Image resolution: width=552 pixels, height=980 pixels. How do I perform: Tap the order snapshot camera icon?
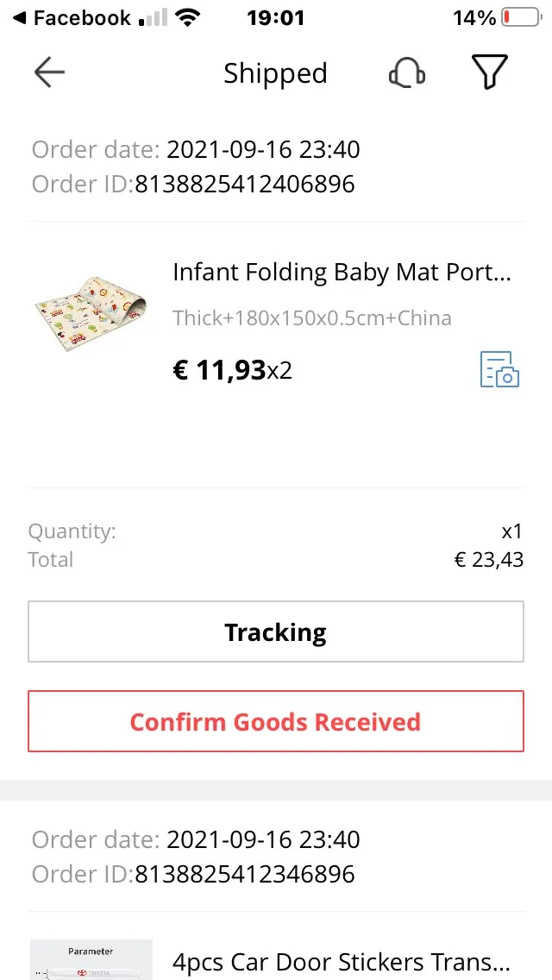pyautogui.click(x=499, y=369)
